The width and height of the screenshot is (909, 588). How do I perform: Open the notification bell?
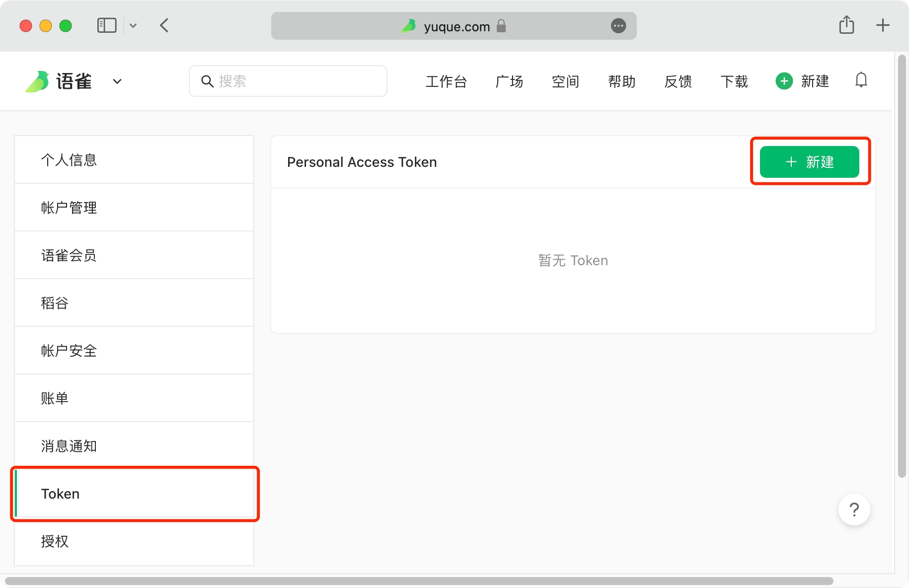(x=861, y=80)
